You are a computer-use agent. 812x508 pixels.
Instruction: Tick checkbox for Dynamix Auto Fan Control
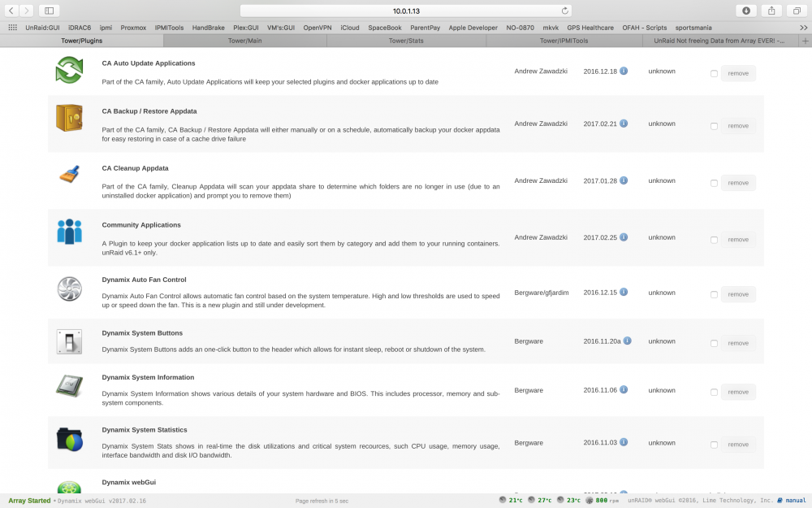(x=714, y=294)
